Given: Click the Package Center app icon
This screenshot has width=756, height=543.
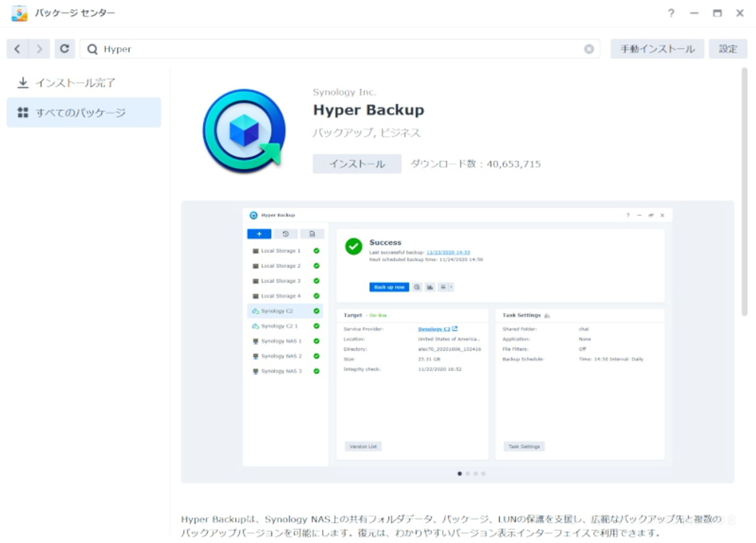Looking at the screenshot, I should [19, 13].
